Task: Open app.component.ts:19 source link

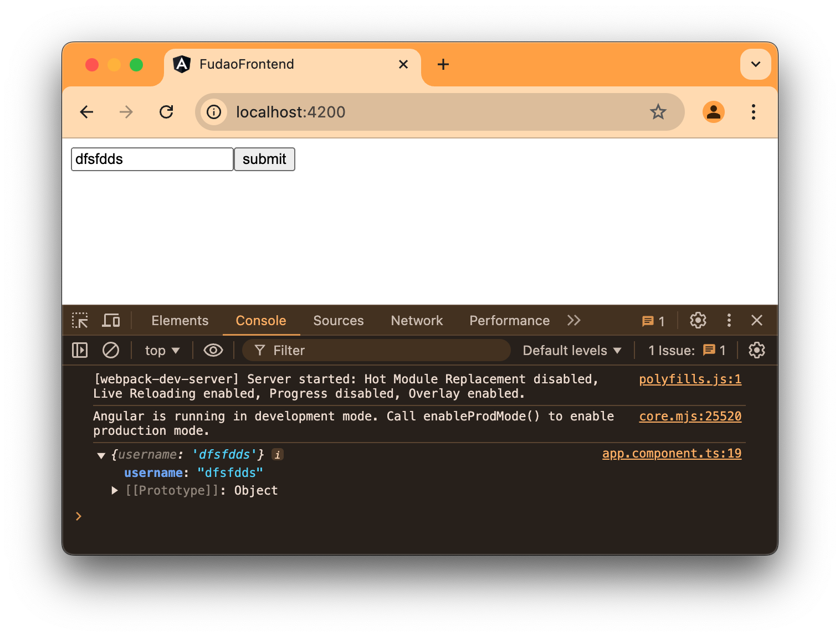Action: [x=672, y=453]
